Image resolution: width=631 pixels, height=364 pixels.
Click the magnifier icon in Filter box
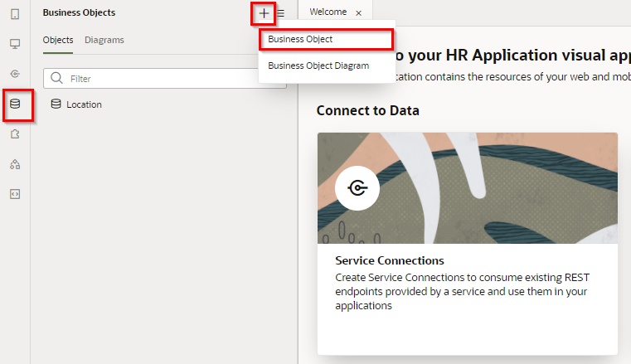[57, 79]
